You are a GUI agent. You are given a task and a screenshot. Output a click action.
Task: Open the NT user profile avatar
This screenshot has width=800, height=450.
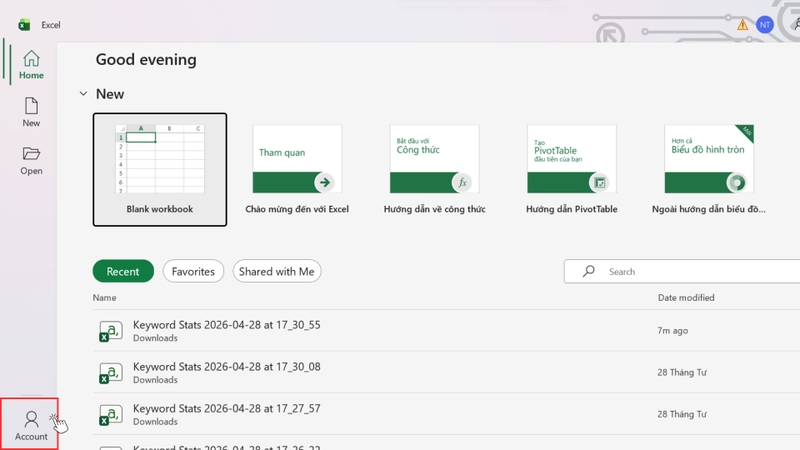(764, 24)
